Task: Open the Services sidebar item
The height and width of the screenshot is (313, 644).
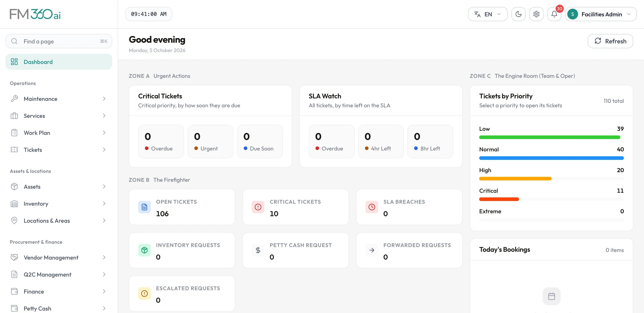Action: 59,116
